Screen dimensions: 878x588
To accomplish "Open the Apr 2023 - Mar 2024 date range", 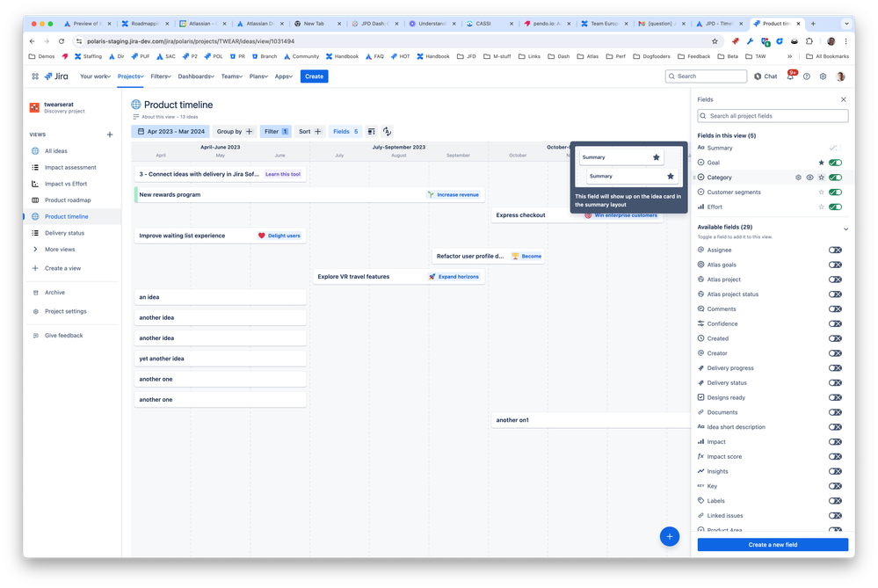I will [x=171, y=132].
